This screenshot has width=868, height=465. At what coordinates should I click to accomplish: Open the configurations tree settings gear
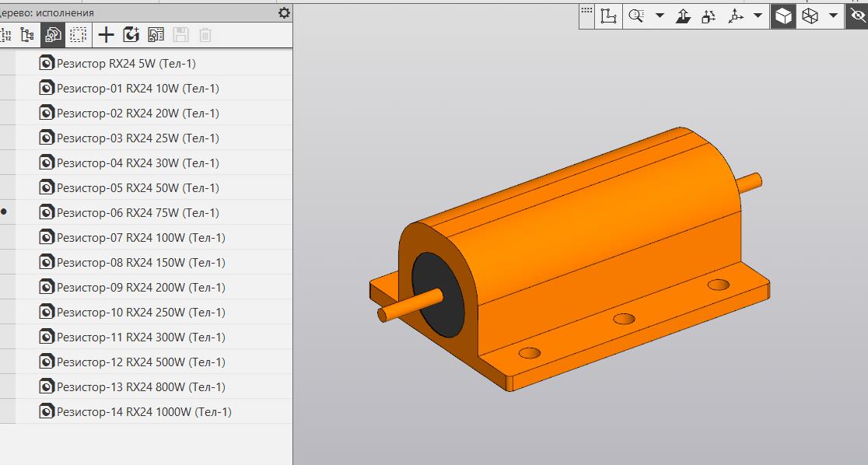pos(284,12)
